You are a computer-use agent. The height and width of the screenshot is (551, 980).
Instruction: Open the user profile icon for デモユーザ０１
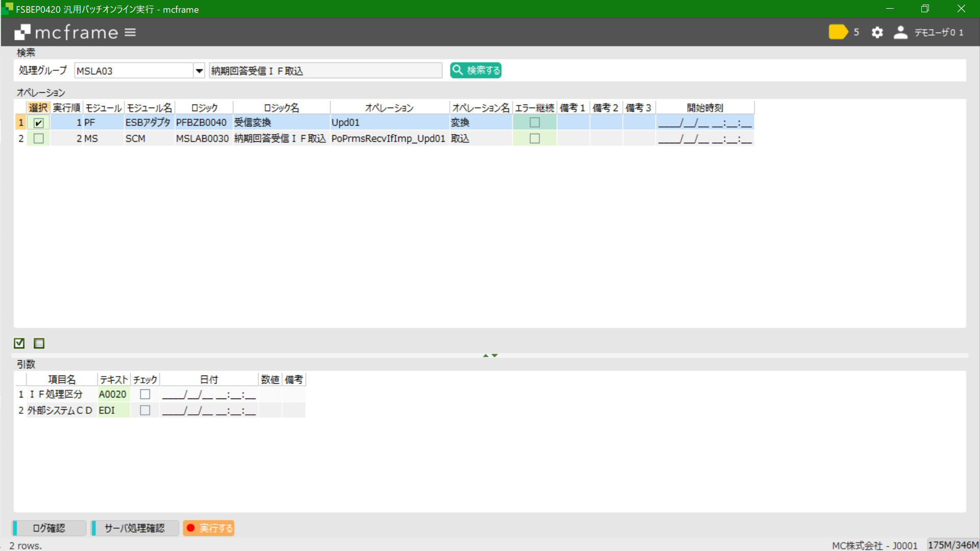[900, 32]
